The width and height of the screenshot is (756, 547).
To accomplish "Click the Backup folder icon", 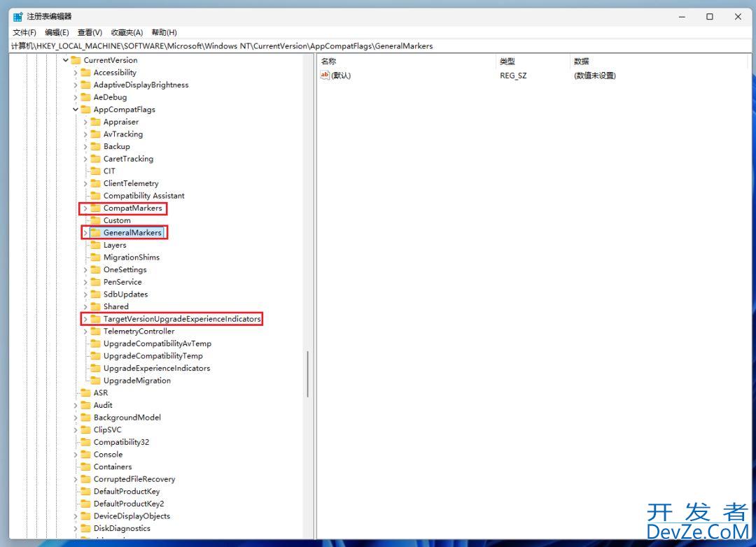I will tap(95, 146).
